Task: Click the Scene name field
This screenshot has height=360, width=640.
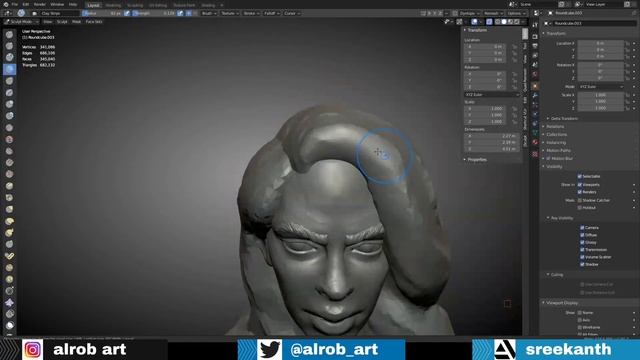Action: tap(538, 4)
